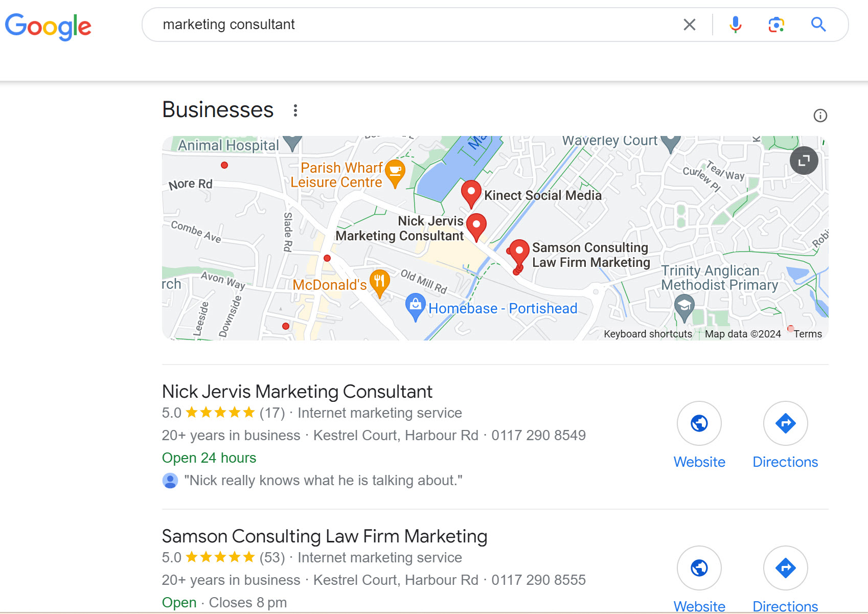
Task: Open Google Lens image search icon
Action: coord(776,25)
